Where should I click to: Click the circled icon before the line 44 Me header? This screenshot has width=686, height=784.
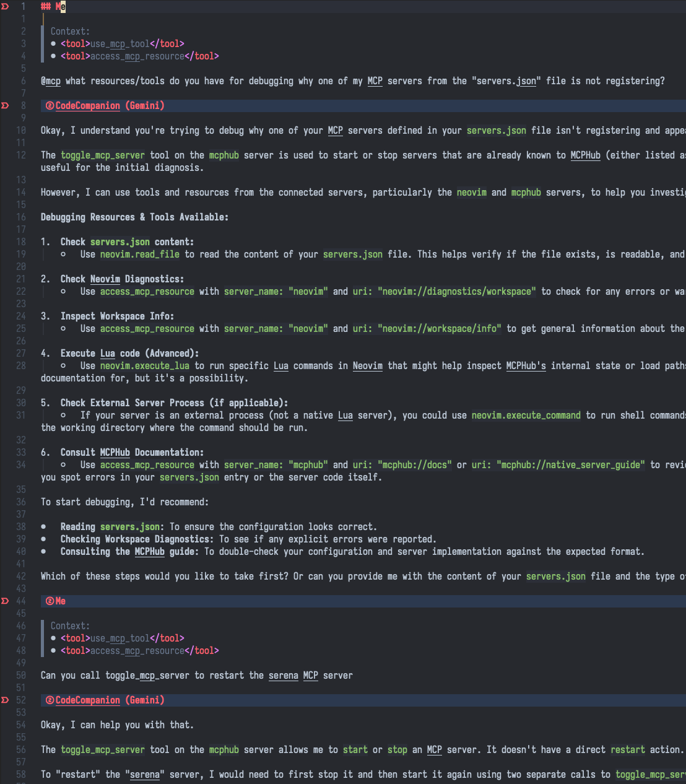[50, 601]
